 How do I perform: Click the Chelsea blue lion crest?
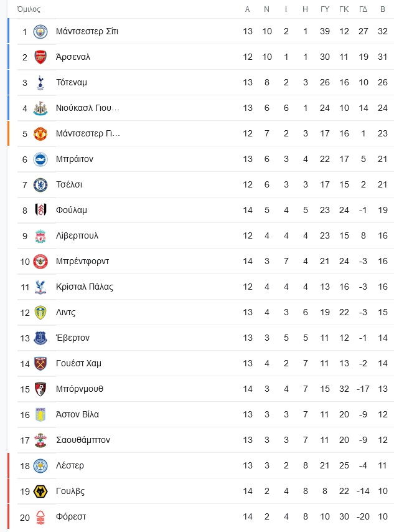pos(40,184)
